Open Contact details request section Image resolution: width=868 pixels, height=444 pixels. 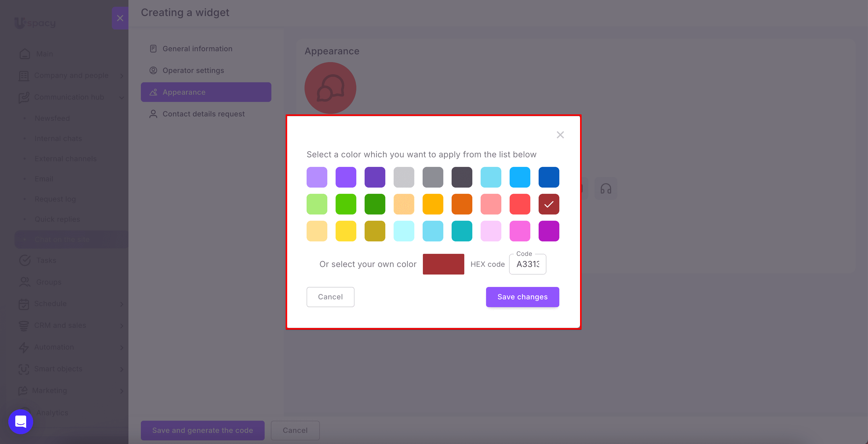tap(206, 114)
